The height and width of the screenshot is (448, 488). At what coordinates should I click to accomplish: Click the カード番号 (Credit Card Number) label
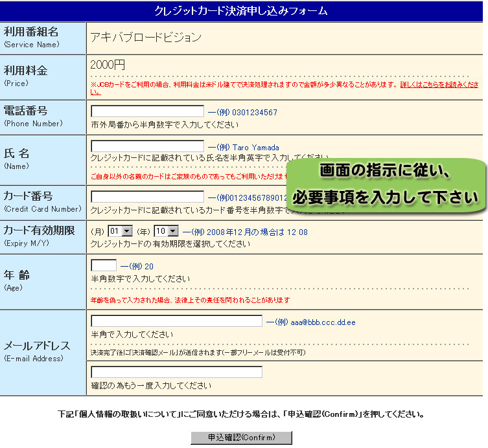pos(29,196)
